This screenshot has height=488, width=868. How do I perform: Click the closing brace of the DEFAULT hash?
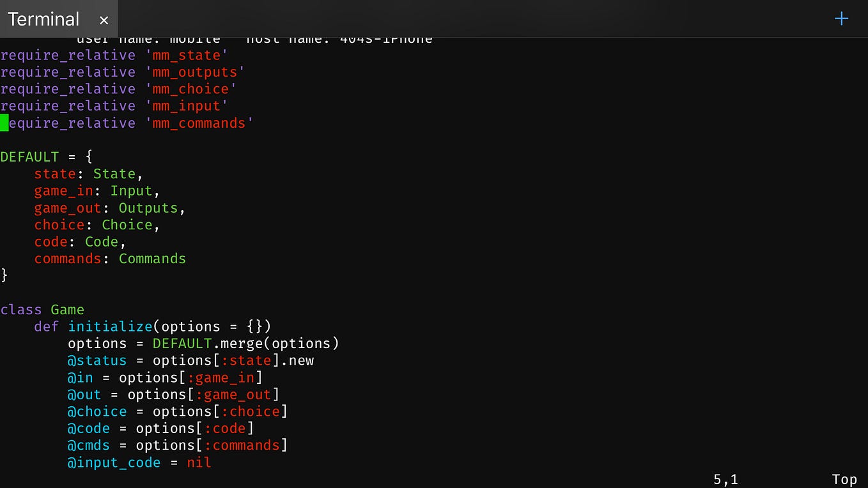tap(3, 275)
